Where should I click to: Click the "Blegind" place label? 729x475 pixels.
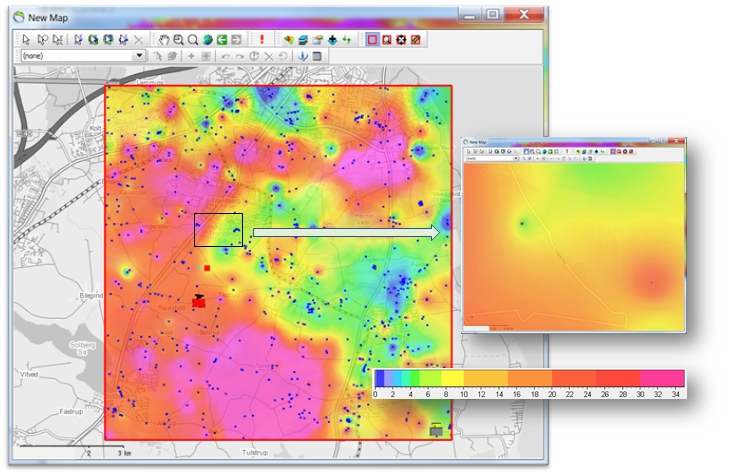point(91,296)
